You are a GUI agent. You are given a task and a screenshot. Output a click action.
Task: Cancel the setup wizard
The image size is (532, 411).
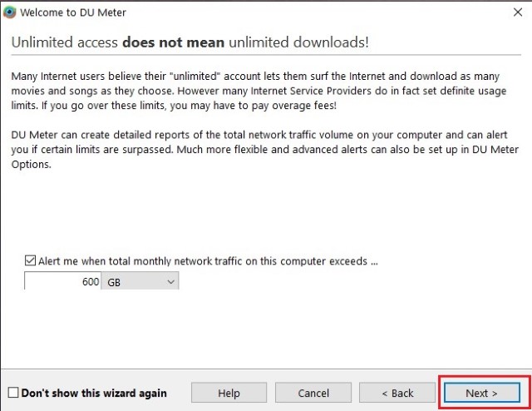tap(313, 393)
